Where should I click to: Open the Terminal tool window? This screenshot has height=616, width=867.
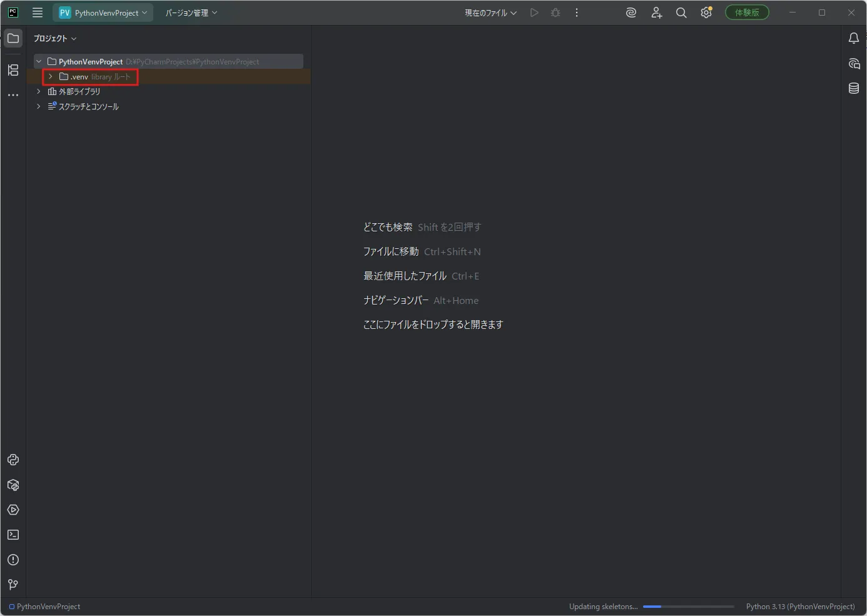click(x=13, y=535)
